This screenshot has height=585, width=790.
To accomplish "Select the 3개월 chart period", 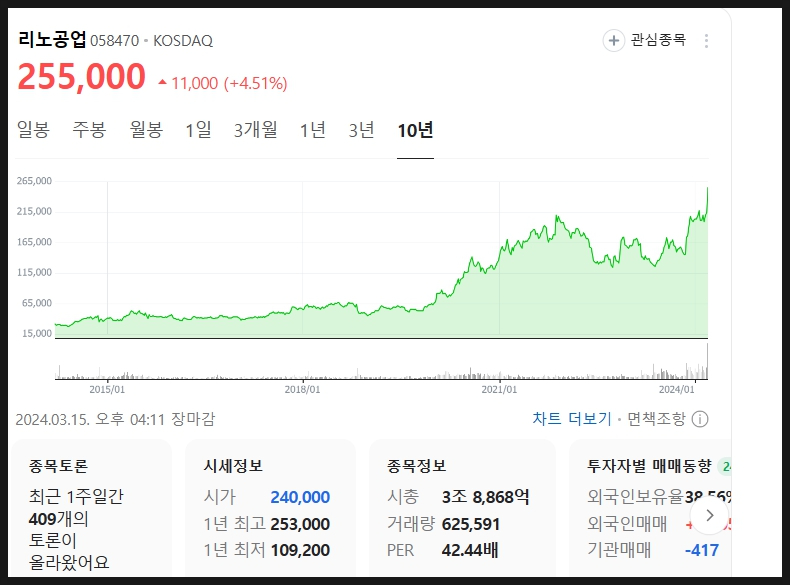I will pyautogui.click(x=255, y=130).
